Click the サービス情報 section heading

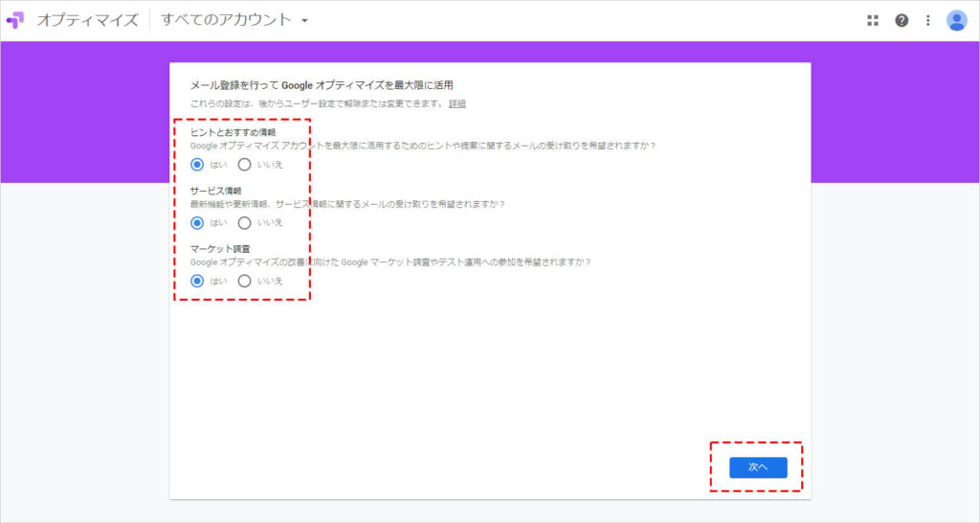tap(215, 191)
